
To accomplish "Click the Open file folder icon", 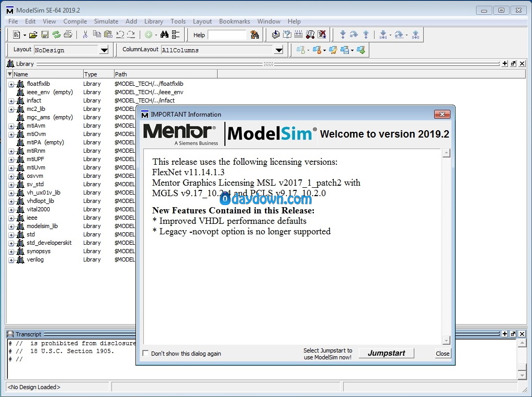I will coord(33,35).
